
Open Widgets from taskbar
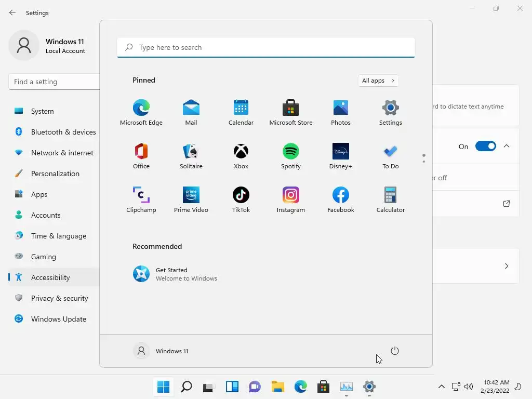click(232, 387)
